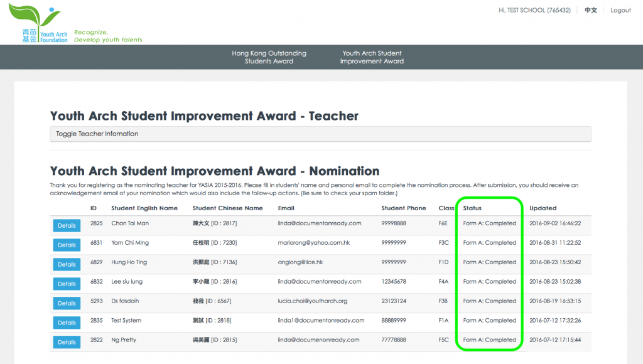Click Form A: Completed status for Ng Pretty
Screen dimensions: 643x364
pyautogui.click(x=489, y=340)
